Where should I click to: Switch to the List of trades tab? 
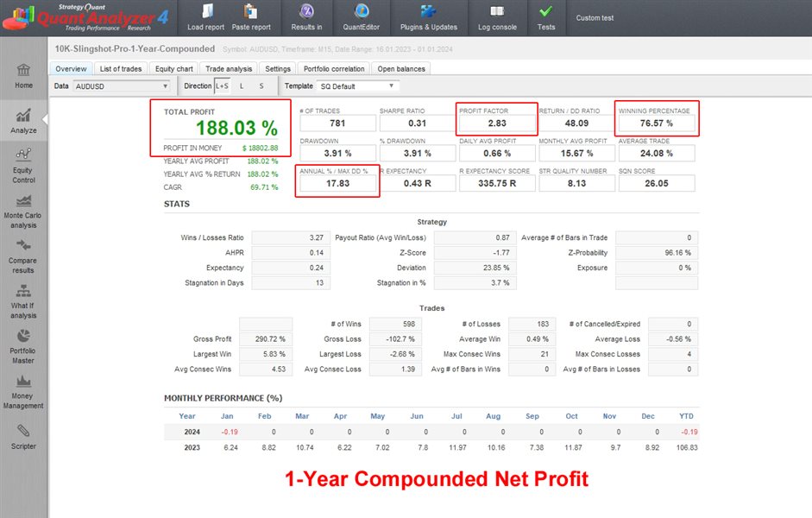click(121, 68)
